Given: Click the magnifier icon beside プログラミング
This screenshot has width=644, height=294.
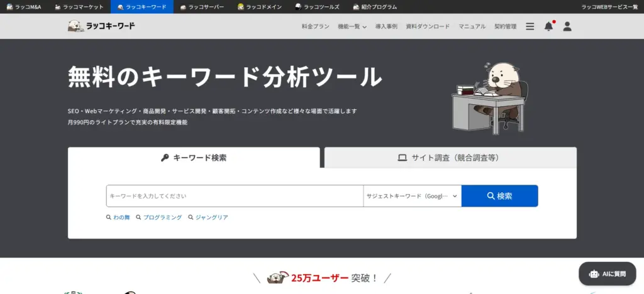Looking at the screenshot, I should [138, 217].
